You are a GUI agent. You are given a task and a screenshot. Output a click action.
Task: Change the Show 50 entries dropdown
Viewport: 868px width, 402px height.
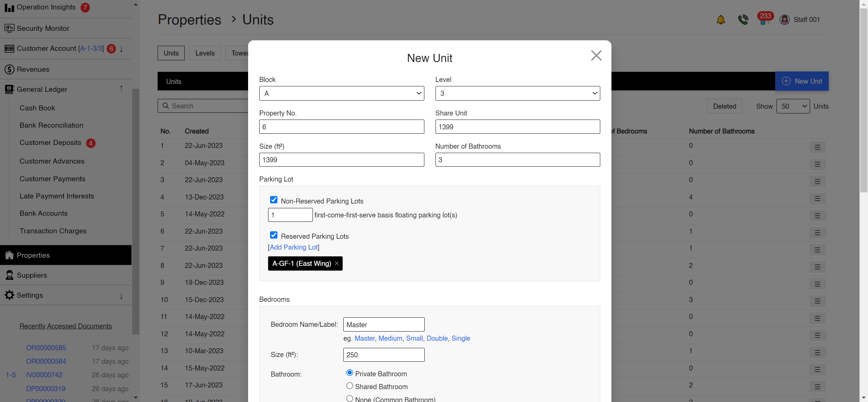793,106
